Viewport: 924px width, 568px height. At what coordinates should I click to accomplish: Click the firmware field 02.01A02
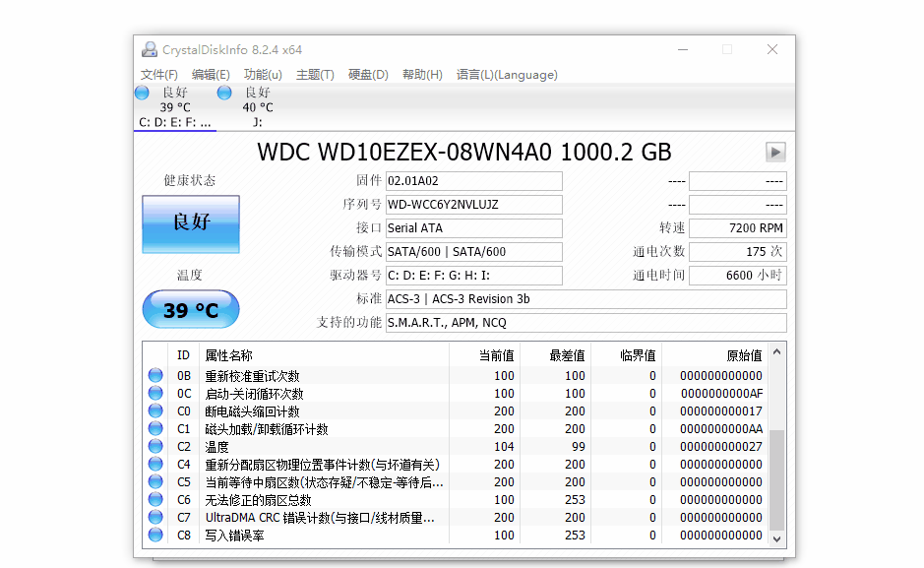pyautogui.click(x=473, y=181)
